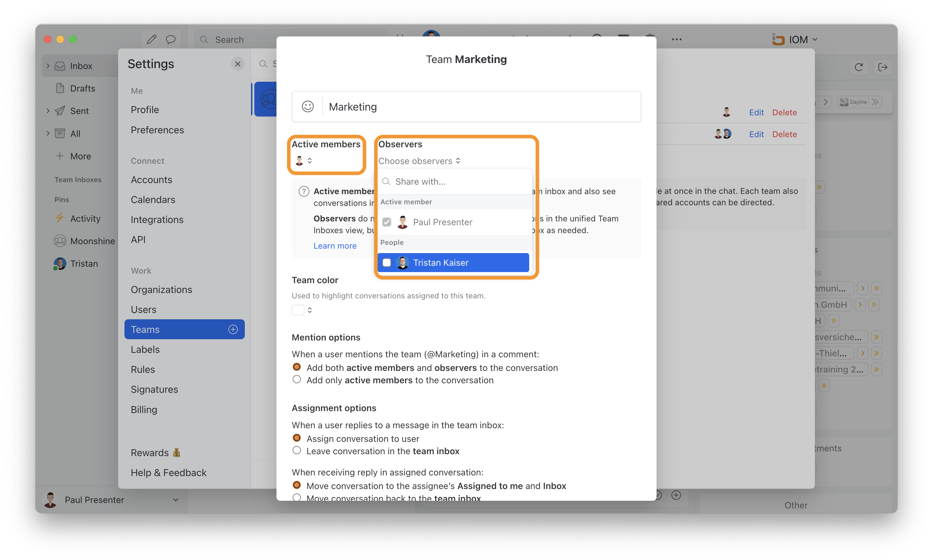The height and width of the screenshot is (560, 933).
Task: Select Assign conversation to user
Action: pos(296,438)
